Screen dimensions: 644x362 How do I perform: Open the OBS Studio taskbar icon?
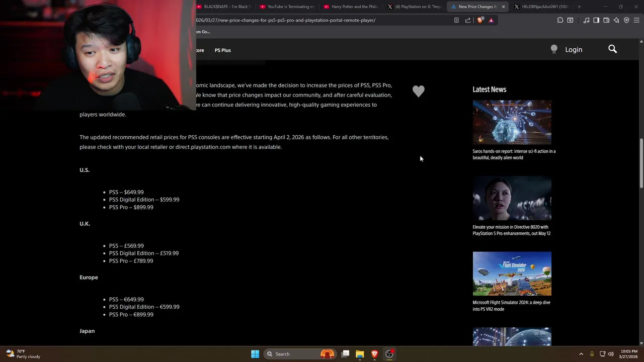pos(389,354)
